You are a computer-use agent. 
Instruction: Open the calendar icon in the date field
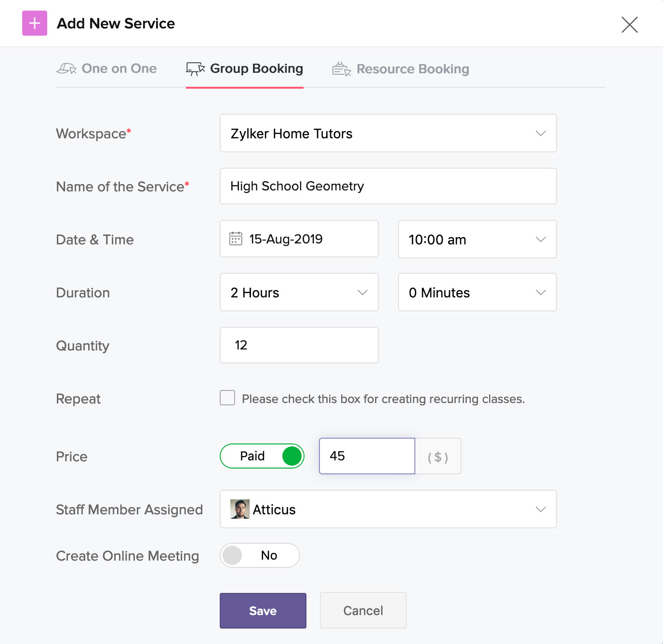coord(236,239)
